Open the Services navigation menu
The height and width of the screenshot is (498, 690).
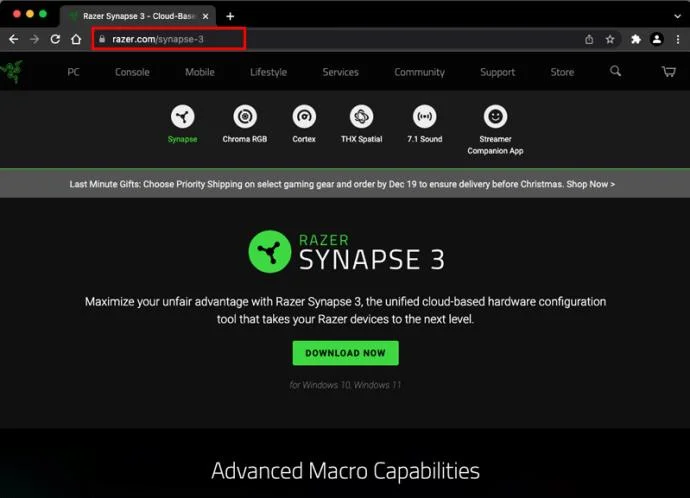pyautogui.click(x=341, y=72)
